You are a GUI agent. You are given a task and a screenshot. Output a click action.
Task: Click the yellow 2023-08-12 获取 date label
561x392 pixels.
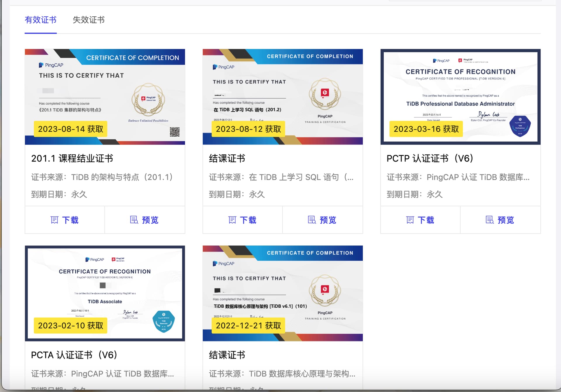pyautogui.click(x=248, y=129)
